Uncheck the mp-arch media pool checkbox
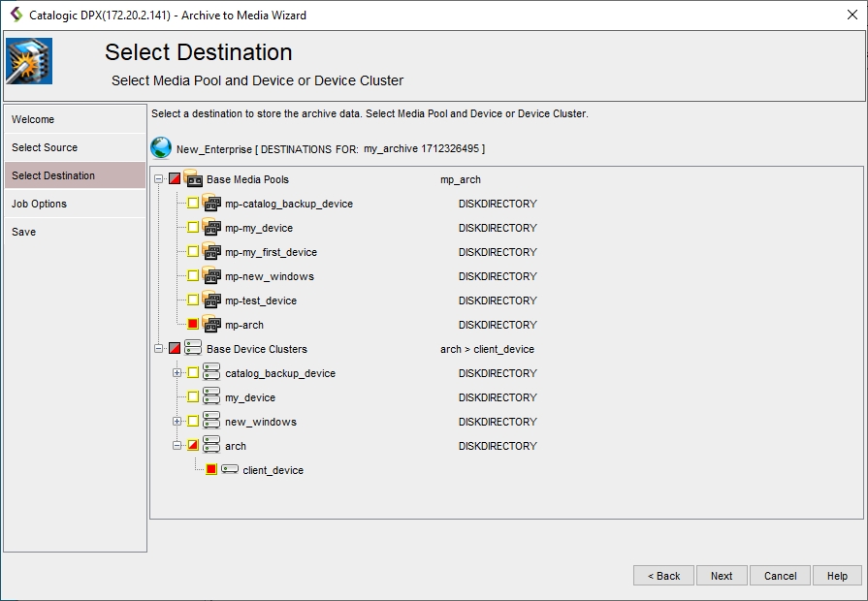The height and width of the screenshot is (601, 868). (x=193, y=325)
